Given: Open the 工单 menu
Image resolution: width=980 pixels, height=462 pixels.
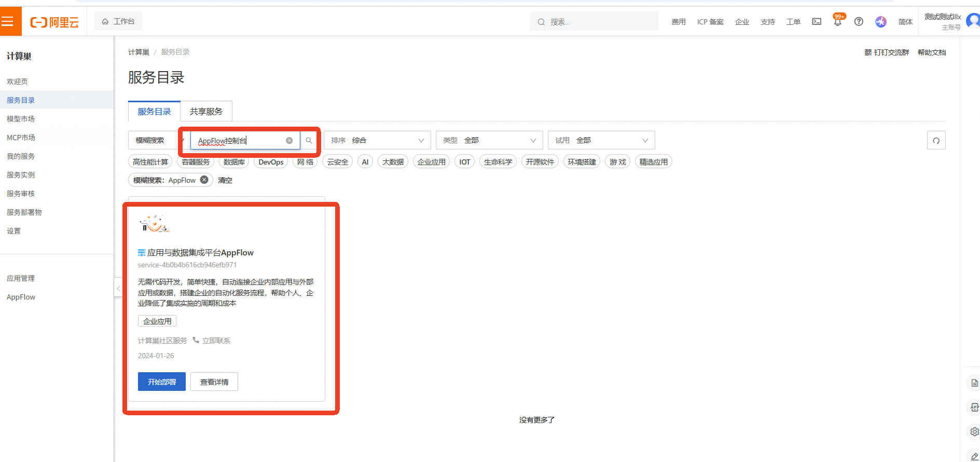Looking at the screenshot, I should pyautogui.click(x=793, y=22).
